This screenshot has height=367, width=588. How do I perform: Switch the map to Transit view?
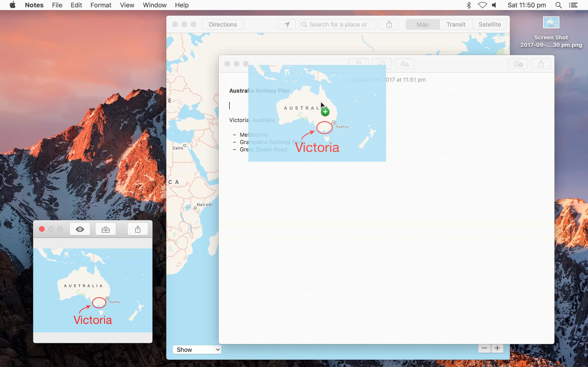[x=455, y=24]
